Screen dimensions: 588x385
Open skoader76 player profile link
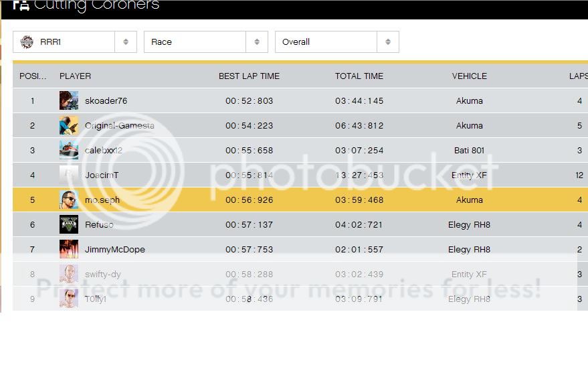106,101
